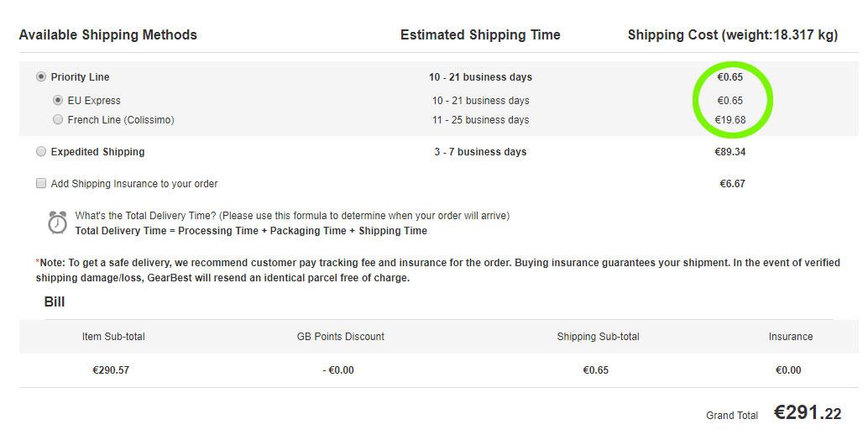This screenshot has height=435, width=868.
Task: Click the Item Sub-total €290.57 value
Action: 111,370
